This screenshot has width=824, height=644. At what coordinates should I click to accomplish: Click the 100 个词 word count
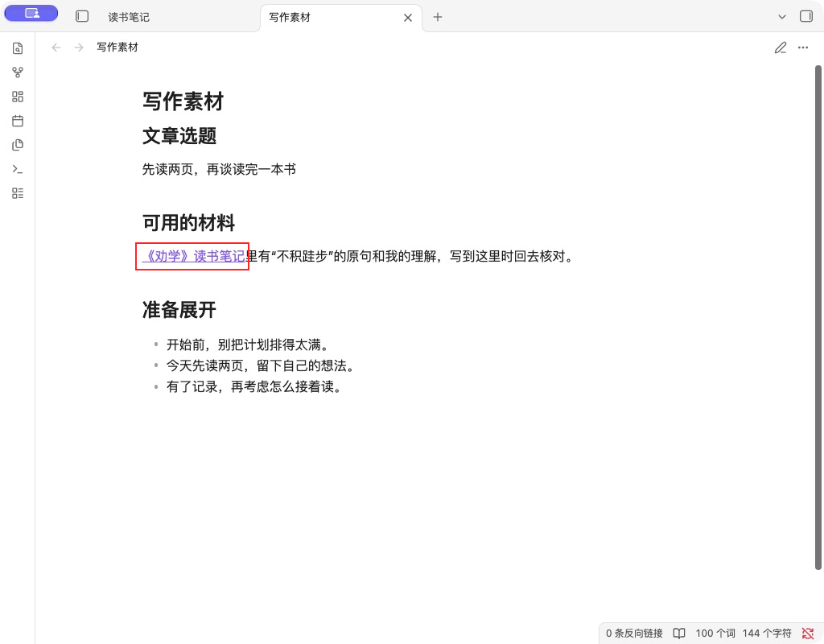(715, 634)
